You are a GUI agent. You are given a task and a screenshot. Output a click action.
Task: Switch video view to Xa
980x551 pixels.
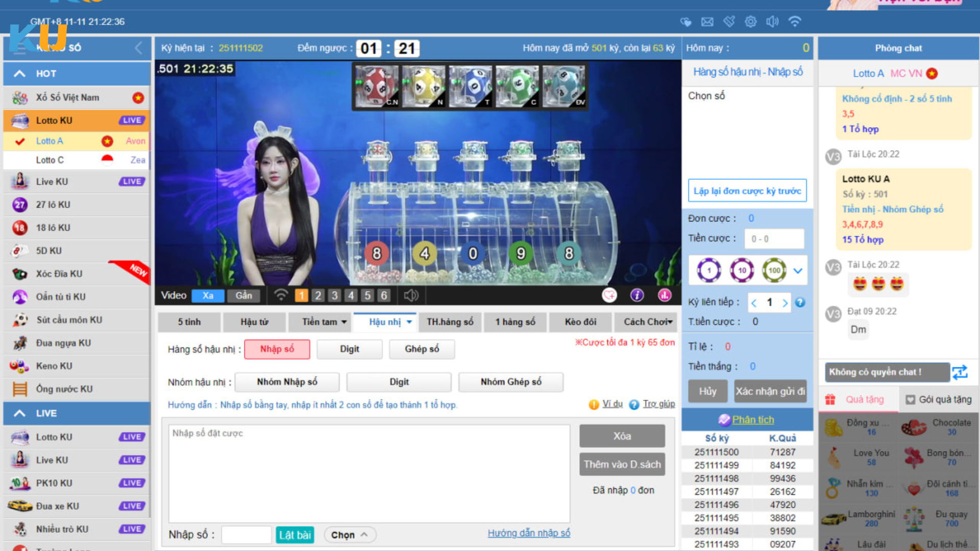click(208, 295)
